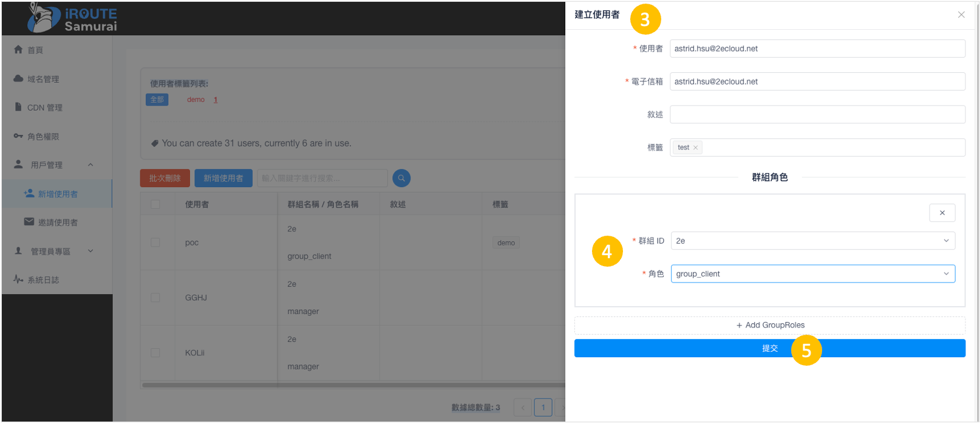Toggle the select-all checkbox in table header
The image size is (980, 424).
click(155, 204)
